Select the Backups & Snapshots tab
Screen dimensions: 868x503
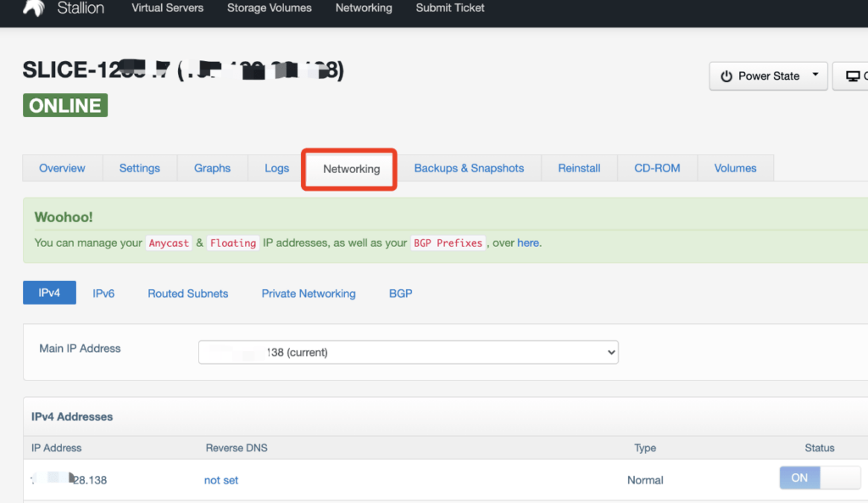click(x=469, y=168)
